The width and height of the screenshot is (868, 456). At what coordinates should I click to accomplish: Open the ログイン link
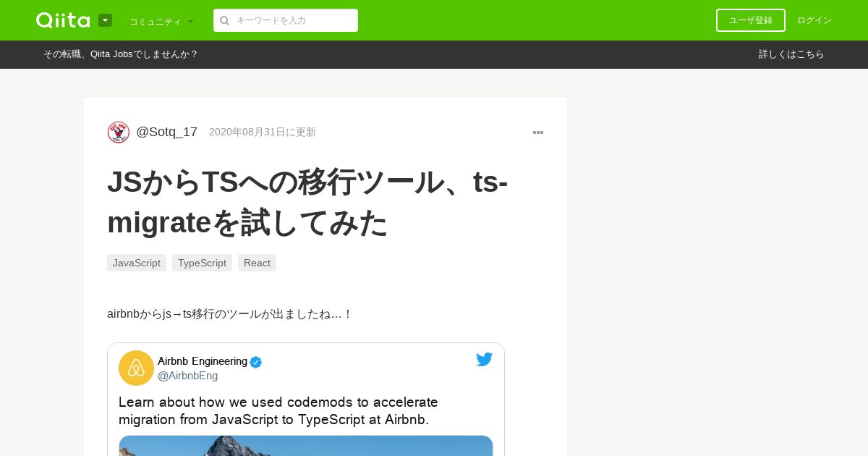click(814, 20)
